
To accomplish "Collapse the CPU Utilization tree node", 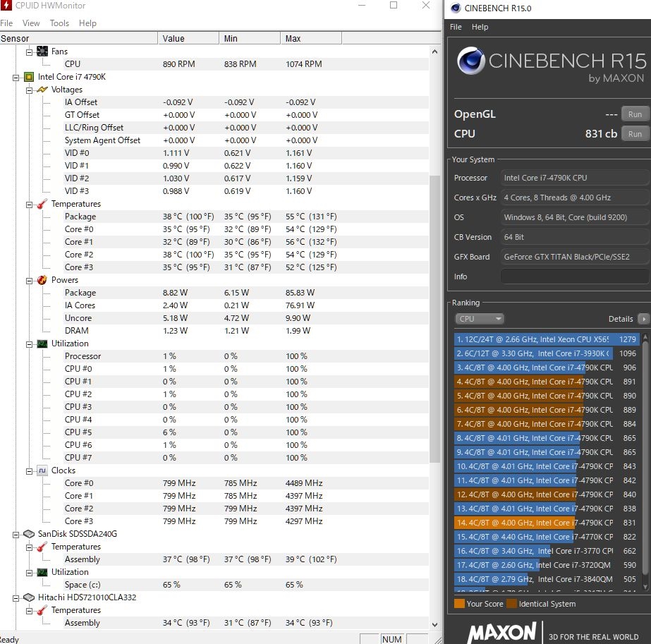I will tap(29, 344).
